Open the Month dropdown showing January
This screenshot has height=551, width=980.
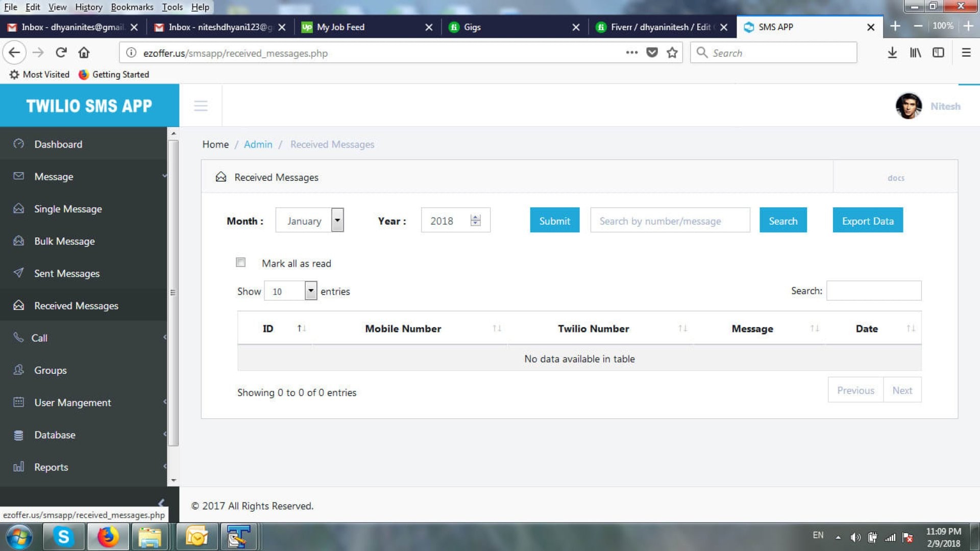309,221
